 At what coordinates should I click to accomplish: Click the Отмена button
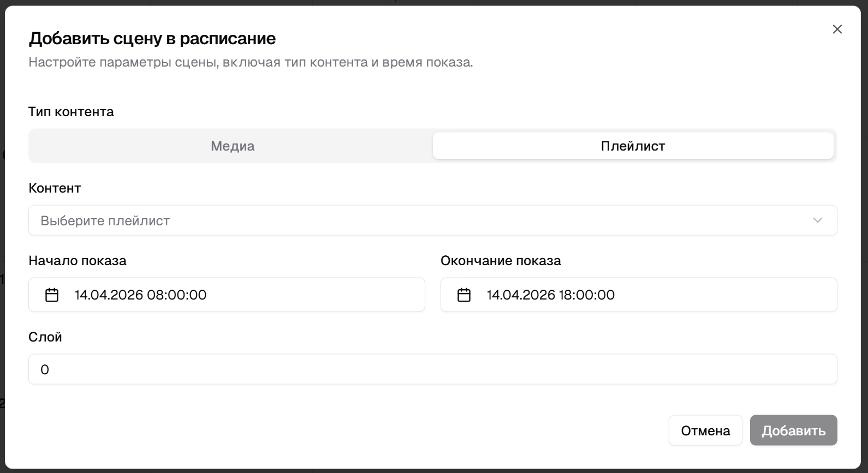[x=705, y=430]
